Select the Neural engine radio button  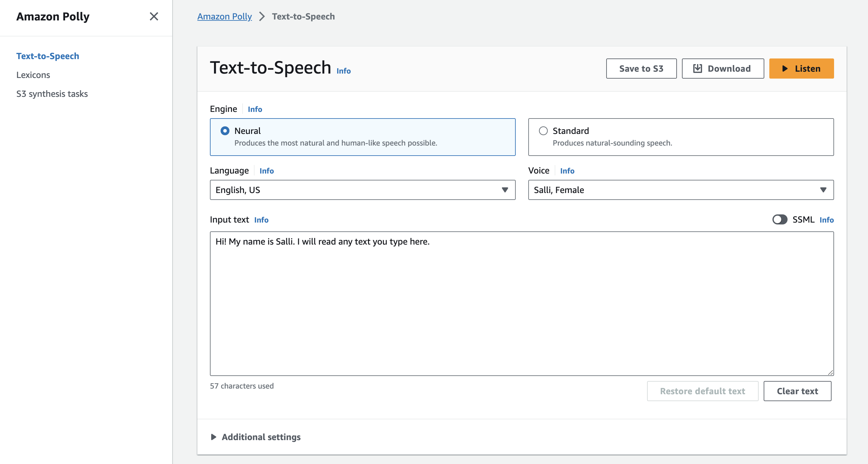(225, 131)
